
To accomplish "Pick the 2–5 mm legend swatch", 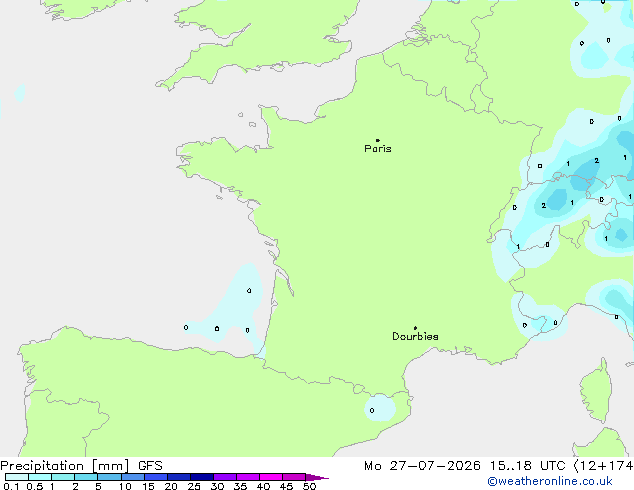I will pyautogui.click(x=86, y=477).
